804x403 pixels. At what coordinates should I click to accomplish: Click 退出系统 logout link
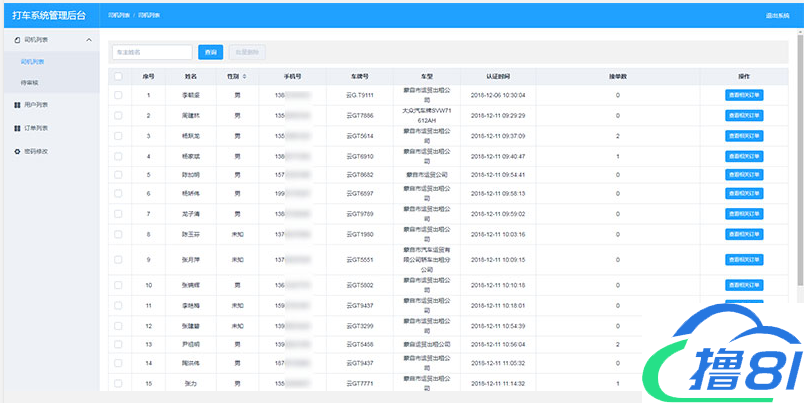coord(777,17)
